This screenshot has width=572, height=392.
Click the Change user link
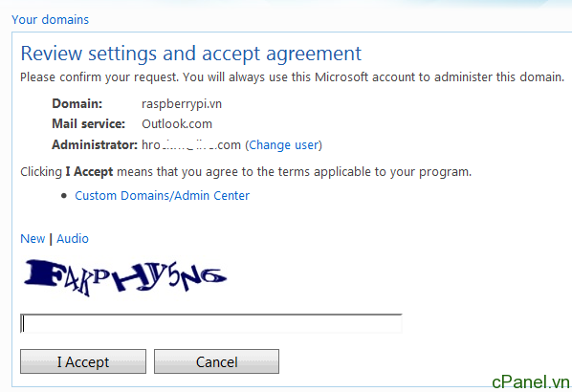tap(283, 145)
